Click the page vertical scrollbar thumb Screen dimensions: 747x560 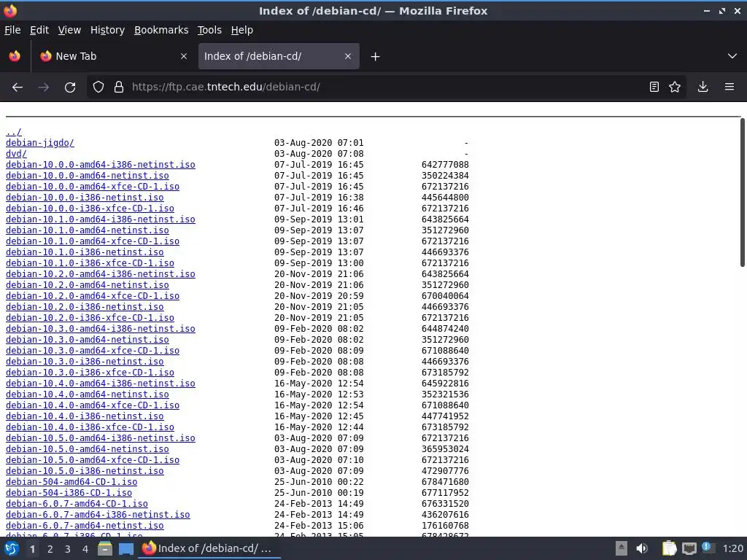pos(742,192)
